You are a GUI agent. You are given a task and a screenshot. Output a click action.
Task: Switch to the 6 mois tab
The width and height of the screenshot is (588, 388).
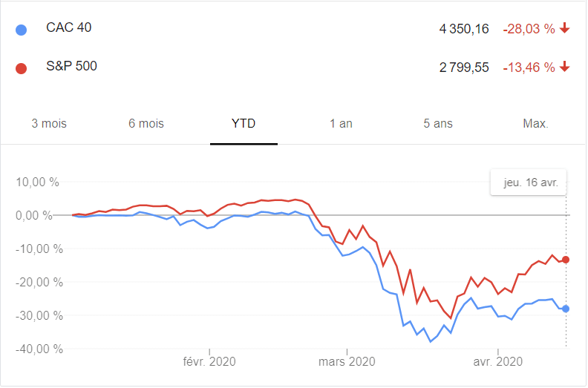point(146,124)
